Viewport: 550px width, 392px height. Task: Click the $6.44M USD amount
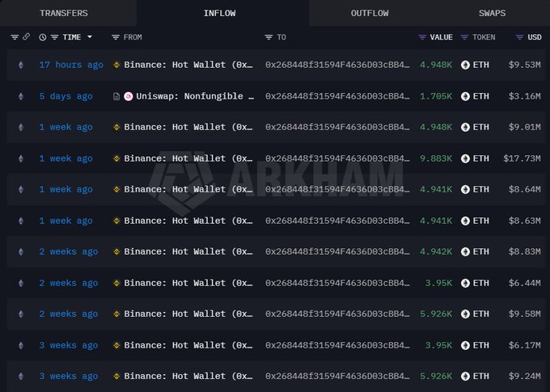point(525,283)
